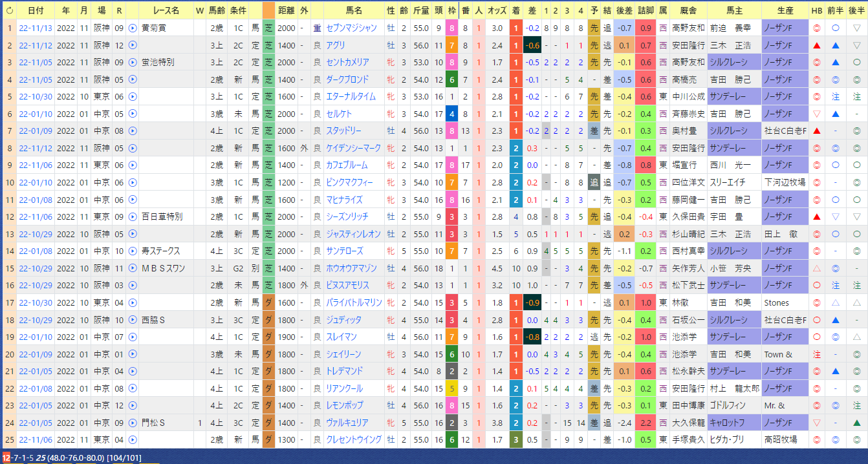This screenshot has width=868, height=464.
Task: Sort by the 馬名 column header
Action: (x=354, y=11)
